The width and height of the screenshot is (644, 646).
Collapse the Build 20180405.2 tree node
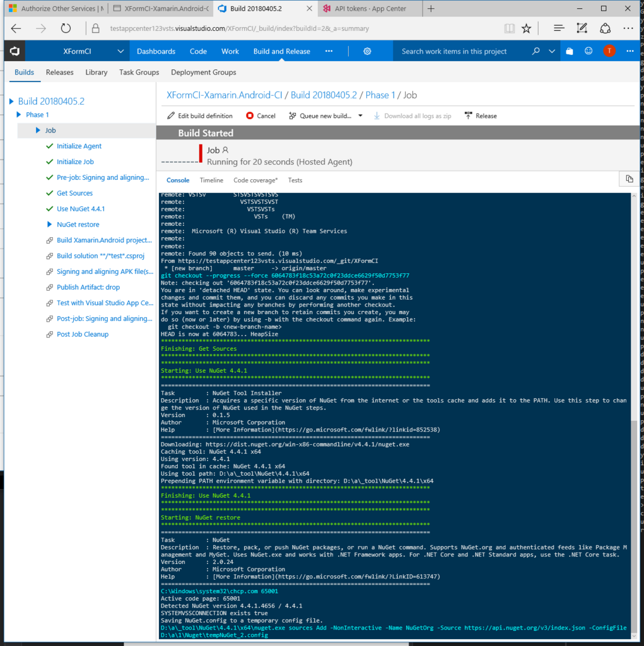(x=11, y=102)
